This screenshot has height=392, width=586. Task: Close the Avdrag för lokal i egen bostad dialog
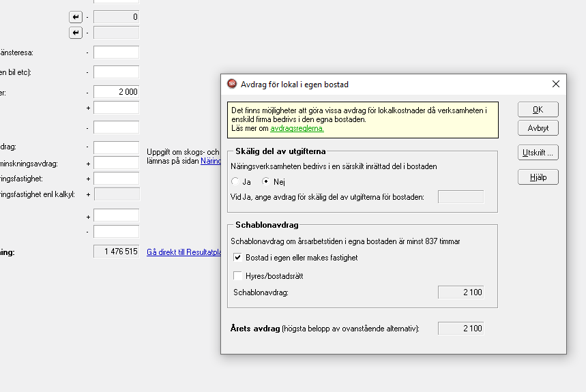pyautogui.click(x=555, y=85)
